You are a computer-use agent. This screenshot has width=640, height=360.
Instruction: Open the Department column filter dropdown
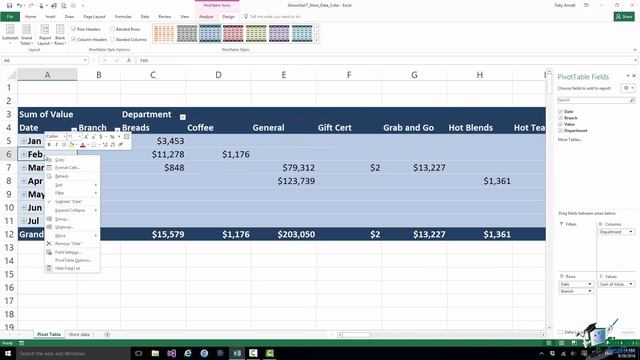[182, 117]
